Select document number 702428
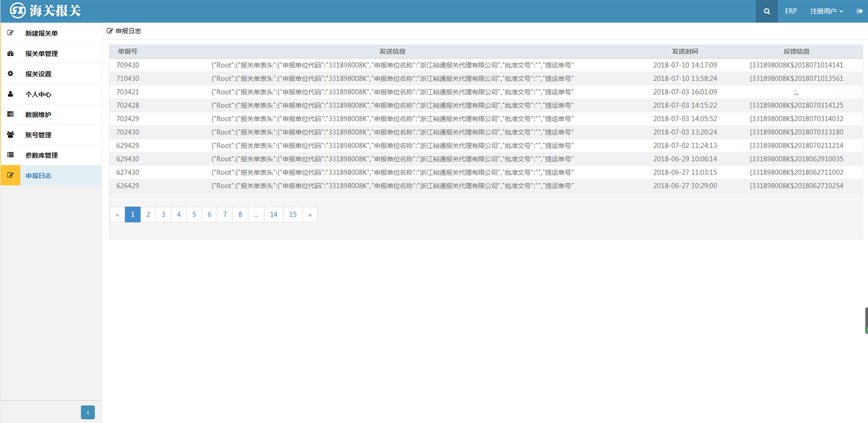Viewport: 868px width, 423px height. tap(127, 105)
